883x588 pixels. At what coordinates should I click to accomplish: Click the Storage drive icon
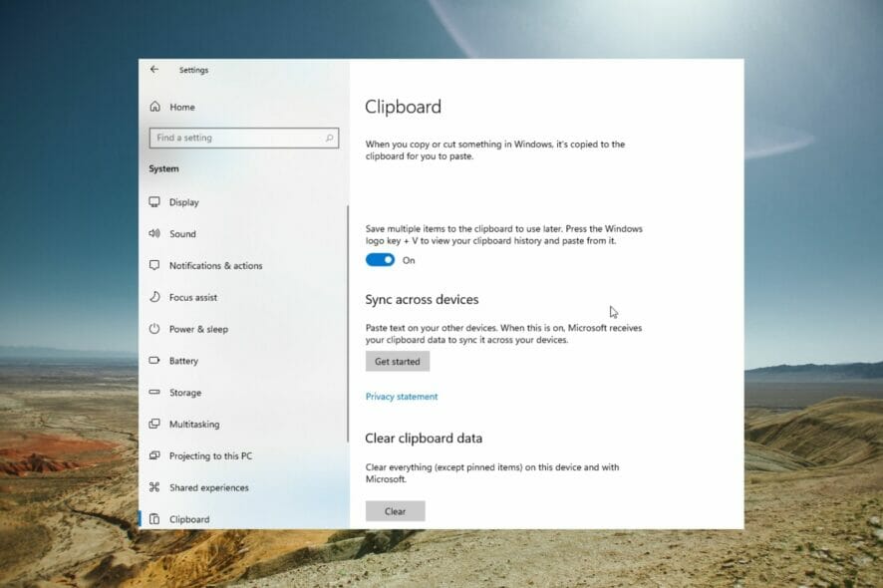coord(154,392)
